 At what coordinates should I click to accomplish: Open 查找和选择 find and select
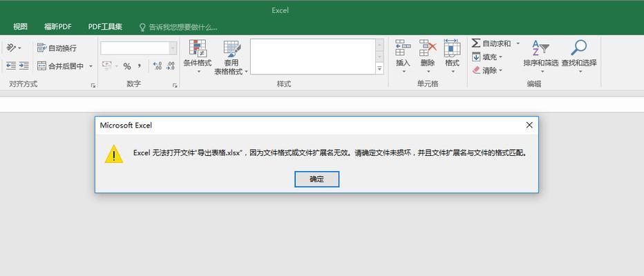(579, 56)
